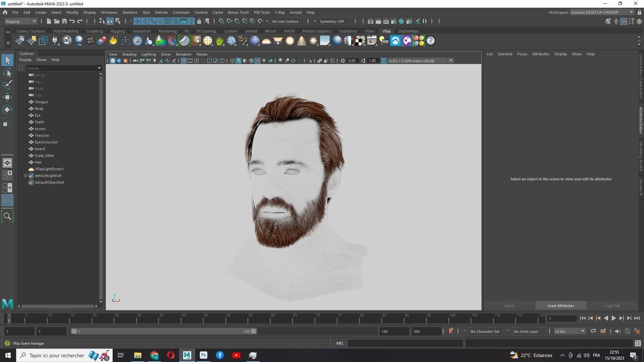Open the viewport Renderer menu
Viewport: 644px width, 362px height.
[183, 54]
